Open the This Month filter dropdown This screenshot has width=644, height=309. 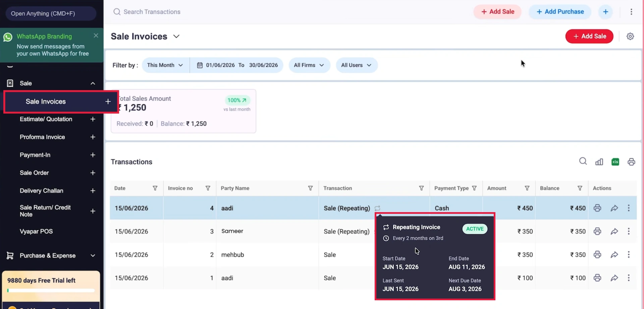pos(165,65)
